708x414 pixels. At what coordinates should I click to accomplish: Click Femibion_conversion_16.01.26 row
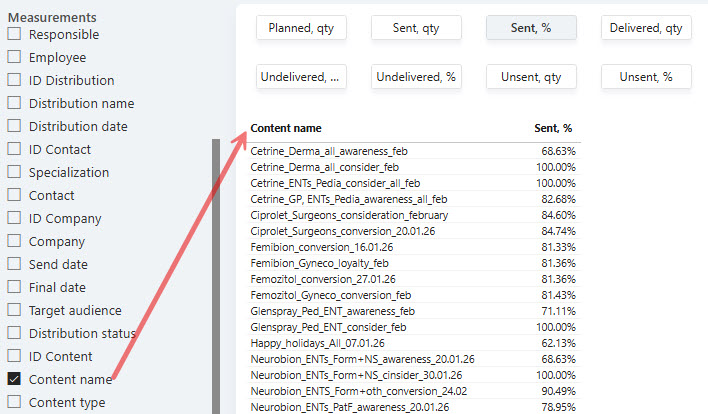pos(414,247)
